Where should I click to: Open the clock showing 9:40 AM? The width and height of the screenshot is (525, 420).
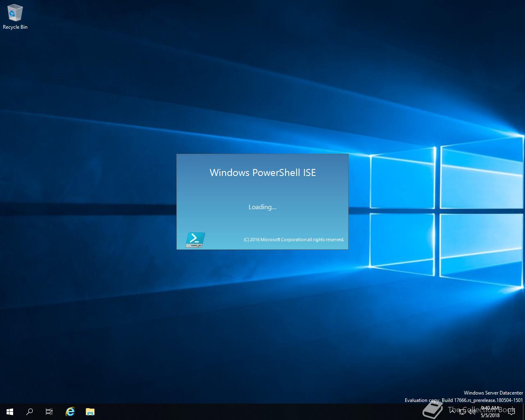tap(490, 412)
